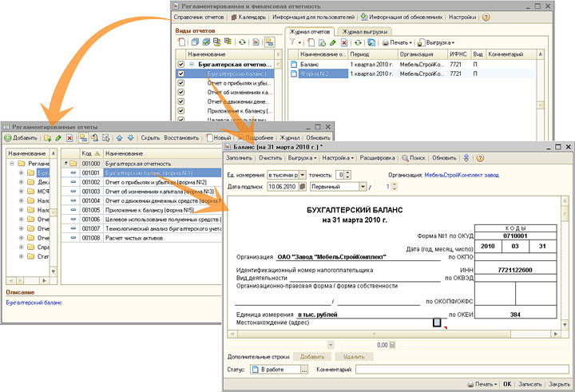The image size is (575, 392).
Task: Click Записать at the bottom of Баланс
Action: point(530,384)
